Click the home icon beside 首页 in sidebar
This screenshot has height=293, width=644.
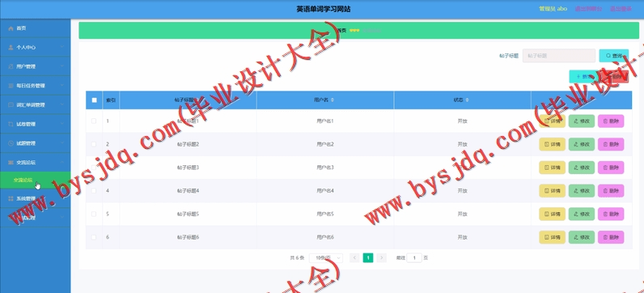click(x=11, y=28)
